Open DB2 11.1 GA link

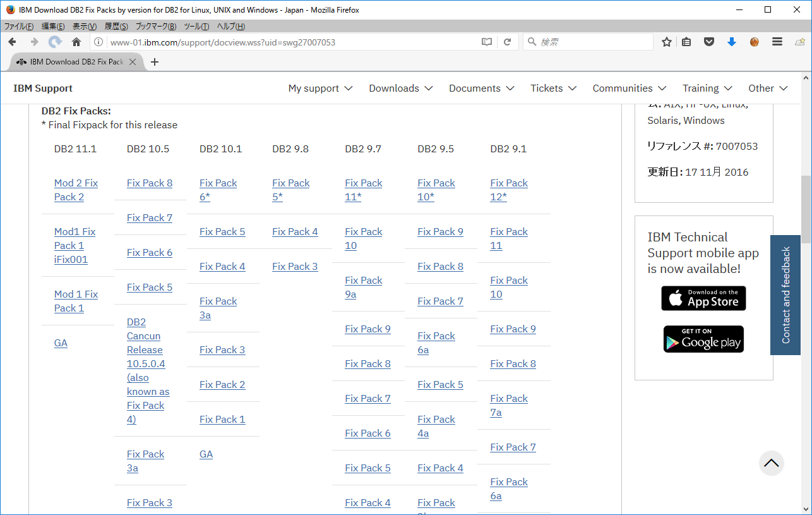coord(61,342)
